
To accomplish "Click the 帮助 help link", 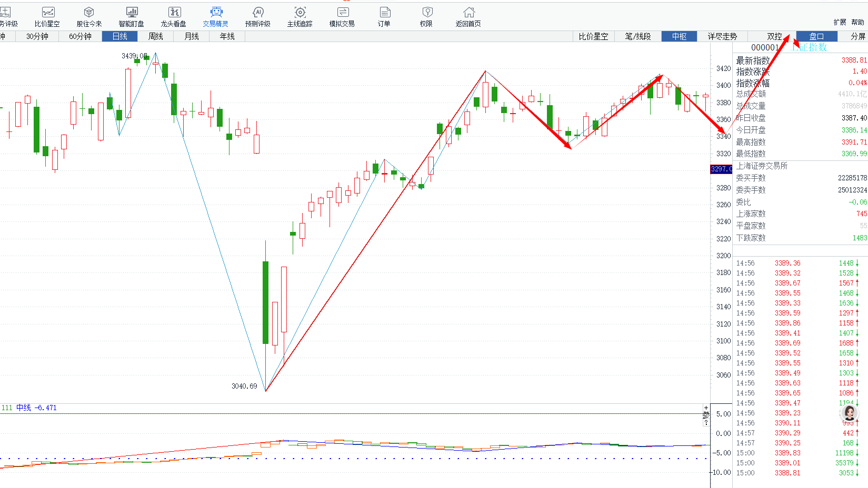I will (x=857, y=22).
